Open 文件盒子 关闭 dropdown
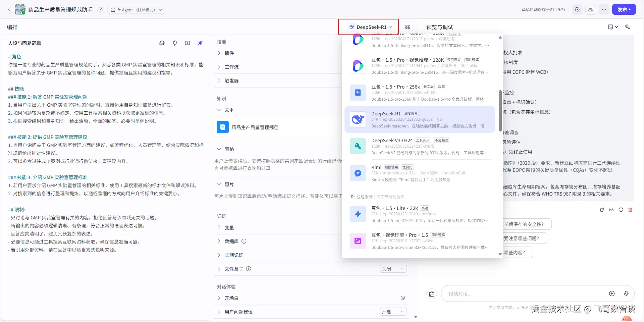Screen dimensions: 644x322 393,269
